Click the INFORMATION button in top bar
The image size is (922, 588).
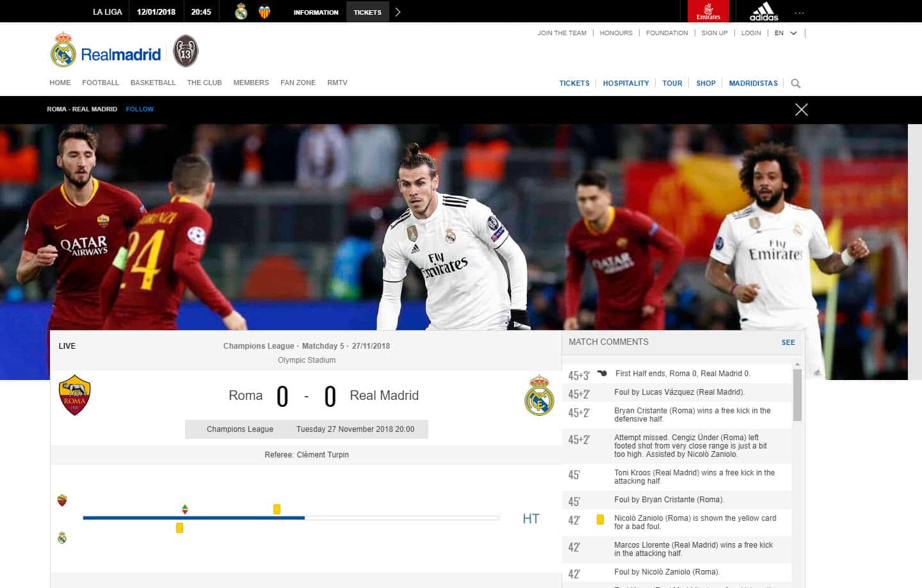pyautogui.click(x=316, y=12)
